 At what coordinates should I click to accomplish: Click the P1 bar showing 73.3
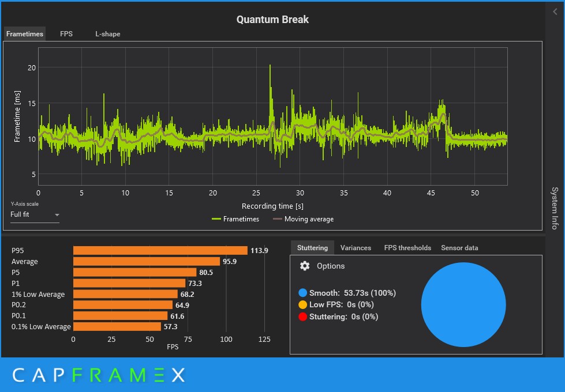point(129,283)
